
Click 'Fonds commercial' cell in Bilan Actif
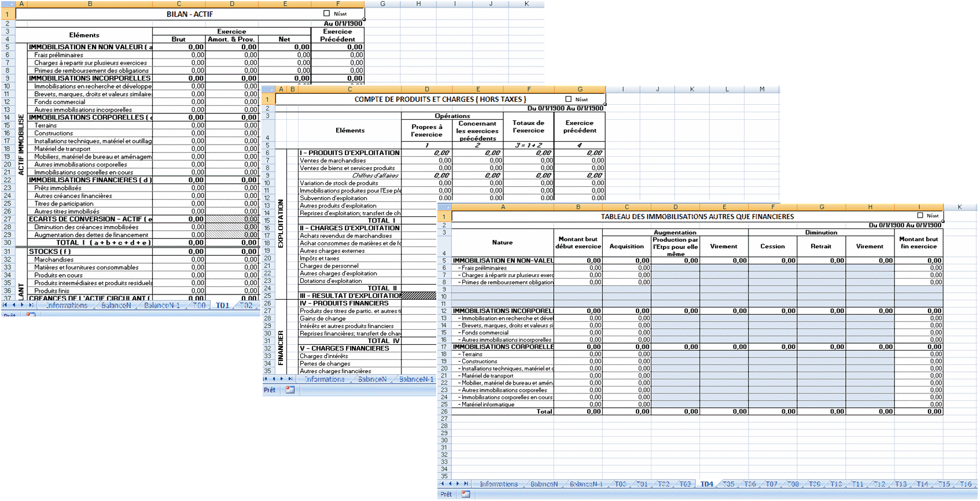90,102
